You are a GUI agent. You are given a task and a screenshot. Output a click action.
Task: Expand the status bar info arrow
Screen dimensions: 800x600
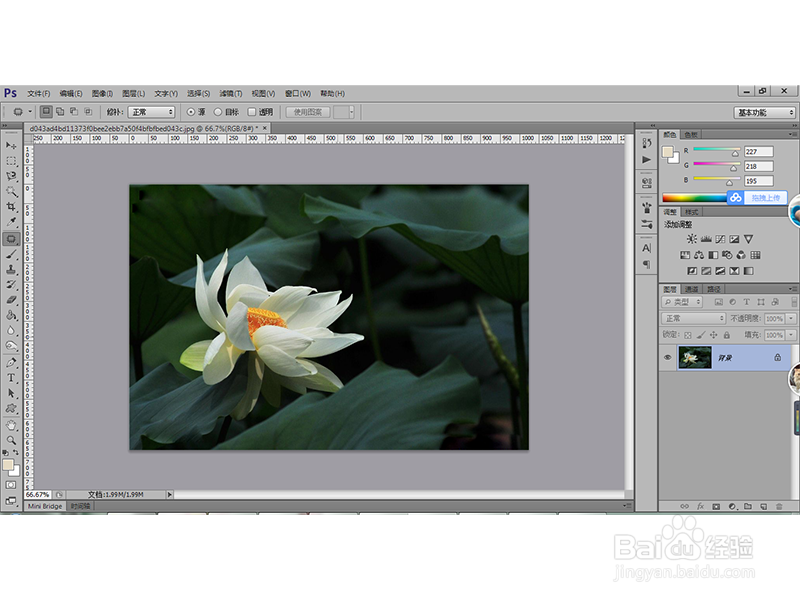[x=170, y=494]
